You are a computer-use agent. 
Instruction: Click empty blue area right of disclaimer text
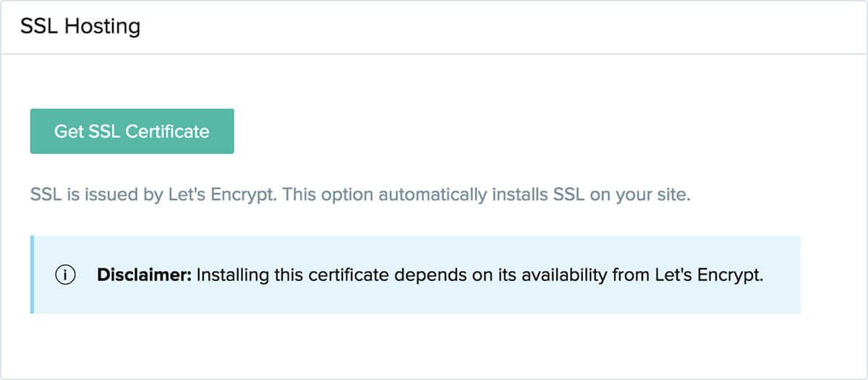[x=781, y=275]
